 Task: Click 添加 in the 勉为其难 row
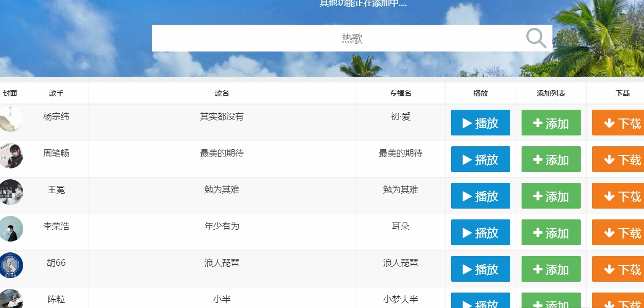(551, 196)
